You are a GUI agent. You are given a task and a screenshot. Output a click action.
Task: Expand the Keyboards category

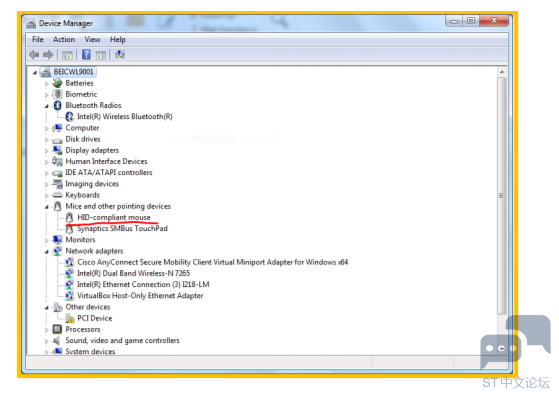(46, 195)
